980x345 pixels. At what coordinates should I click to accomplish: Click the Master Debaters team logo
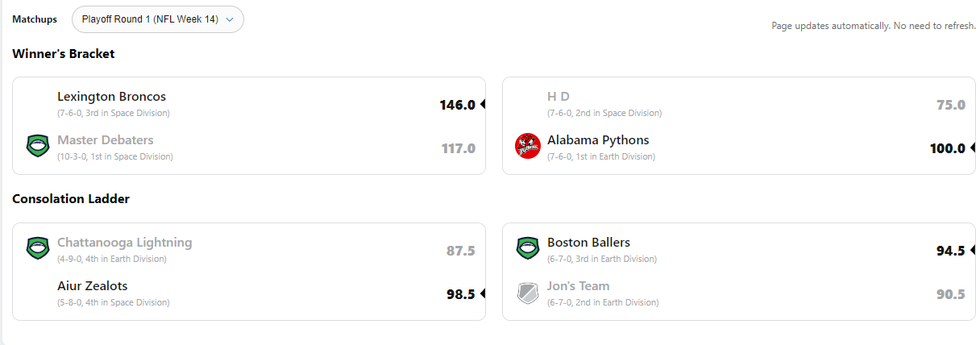point(38,147)
